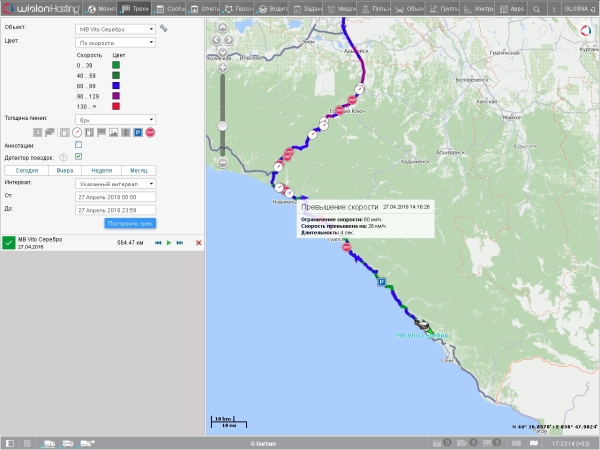Select the Вчера interval button

(x=65, y=170)
